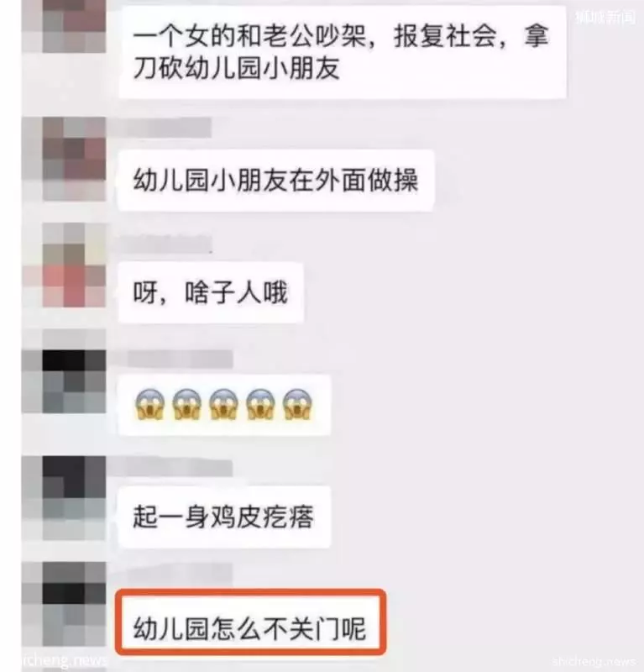The height and width of the screenshot is (672, 644).
Task: Select the message about 一个女的和老公吵架
Action: click(343, 52)
